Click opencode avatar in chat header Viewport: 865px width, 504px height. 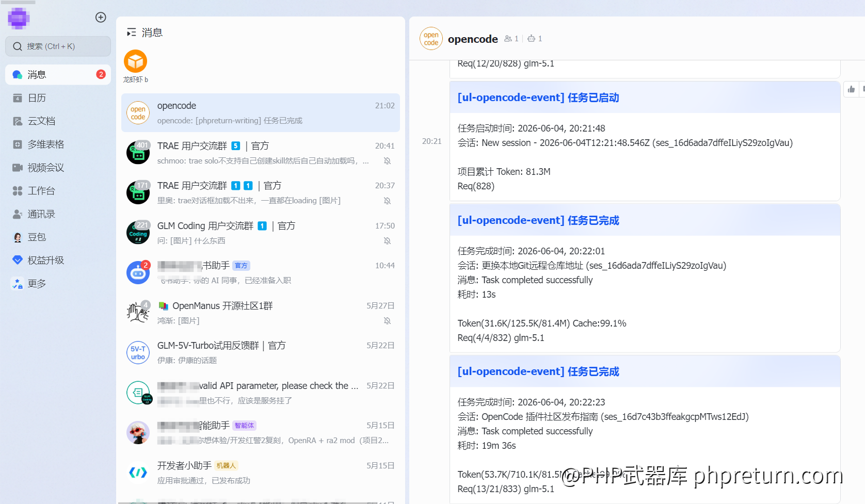(x=431, y=39)
